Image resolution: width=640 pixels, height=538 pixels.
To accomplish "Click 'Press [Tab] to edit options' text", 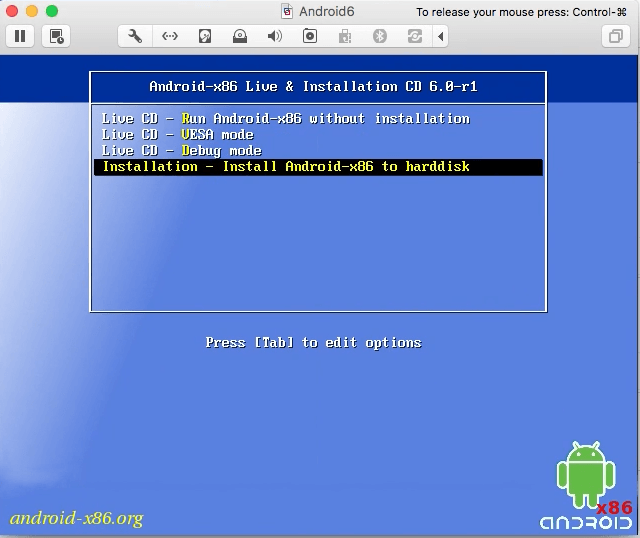I will [x=313, y=342].
